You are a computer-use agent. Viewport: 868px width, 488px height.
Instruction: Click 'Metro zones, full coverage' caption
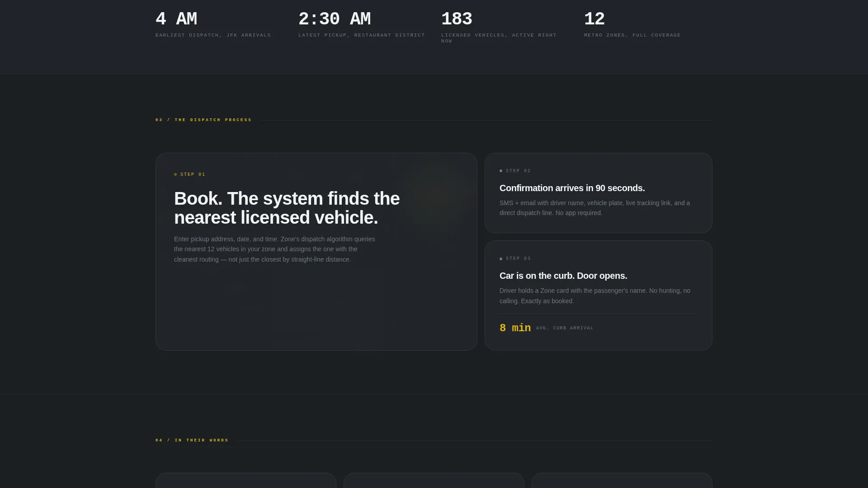[x=632, y=35]
